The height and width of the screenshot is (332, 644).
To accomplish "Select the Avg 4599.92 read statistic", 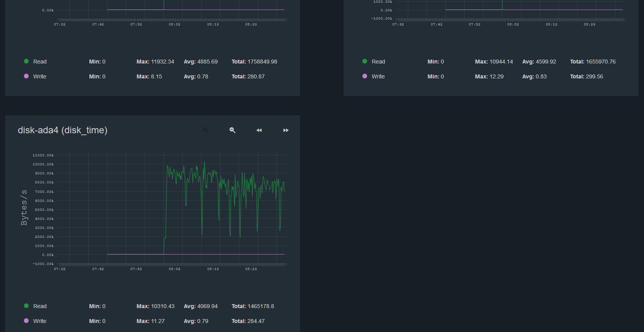I will pos(539,62).
